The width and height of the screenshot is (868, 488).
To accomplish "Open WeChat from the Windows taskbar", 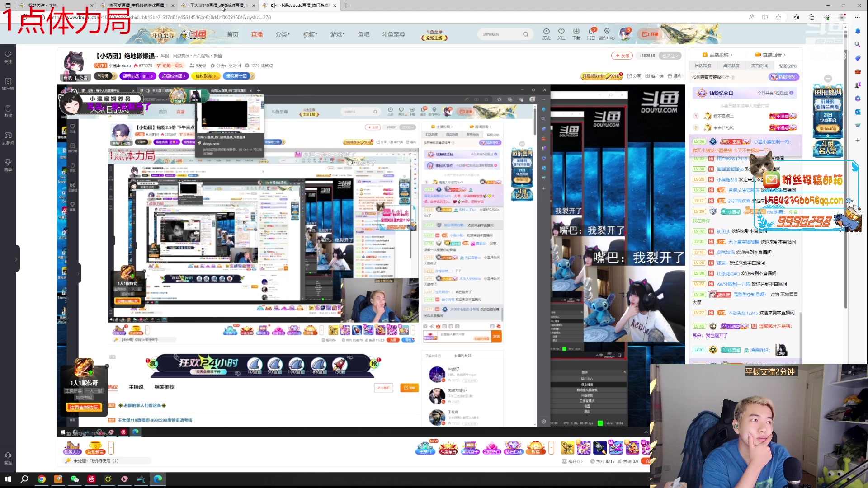I will 75,479.
